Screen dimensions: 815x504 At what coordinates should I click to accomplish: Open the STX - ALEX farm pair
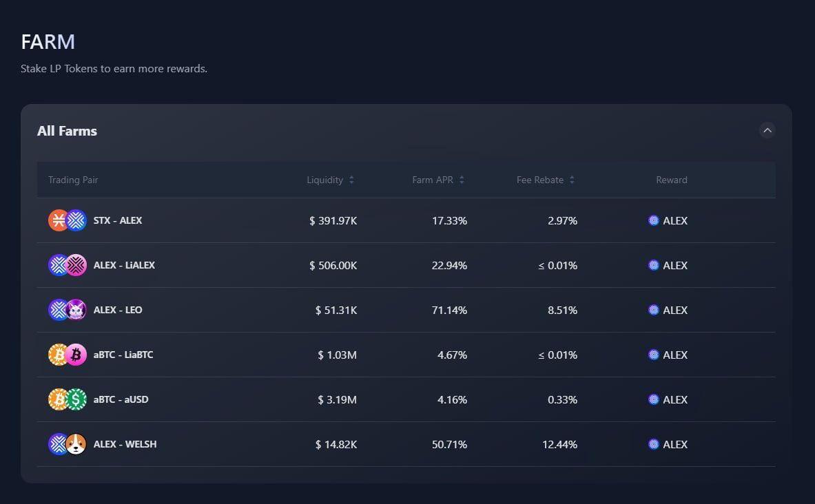click(x=118, y=220)
